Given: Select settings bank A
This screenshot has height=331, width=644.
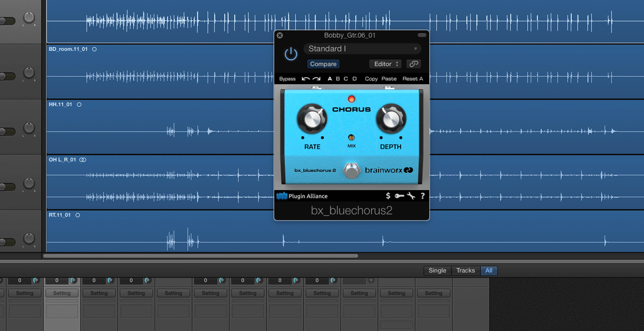Looking at the screenshot, I should tap(330, 79).
